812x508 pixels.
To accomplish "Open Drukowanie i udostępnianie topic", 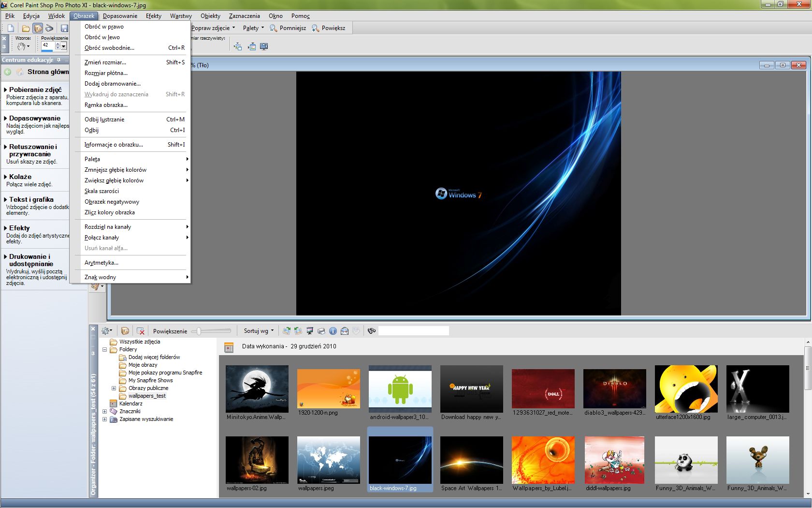I will (x=31, y=260).
